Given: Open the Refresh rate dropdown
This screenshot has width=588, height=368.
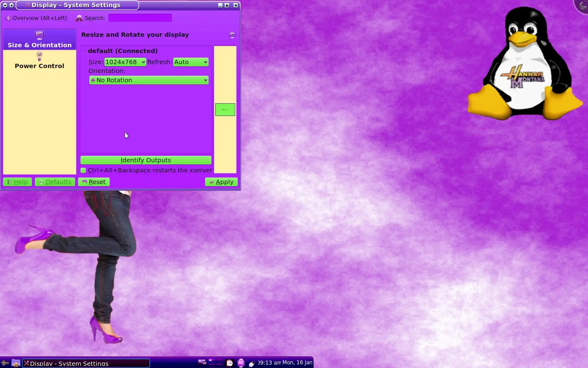Looking at the screenshot, I should [191, 62].
